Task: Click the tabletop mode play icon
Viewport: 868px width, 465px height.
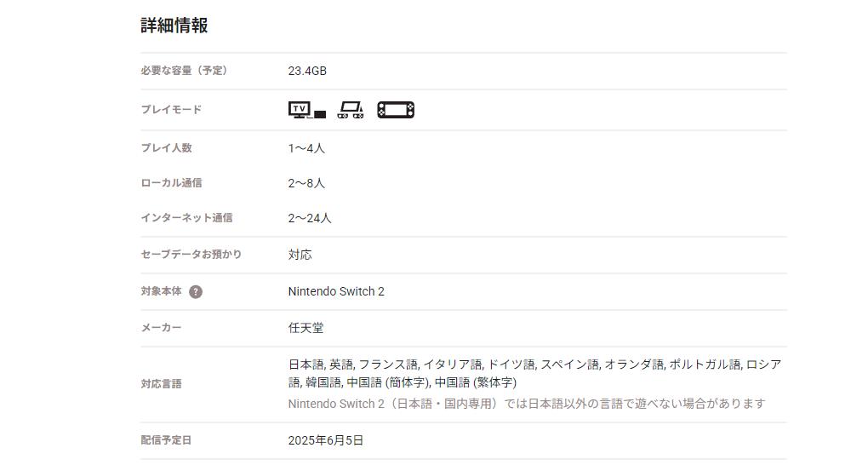Action: click(x=350, y=110)
